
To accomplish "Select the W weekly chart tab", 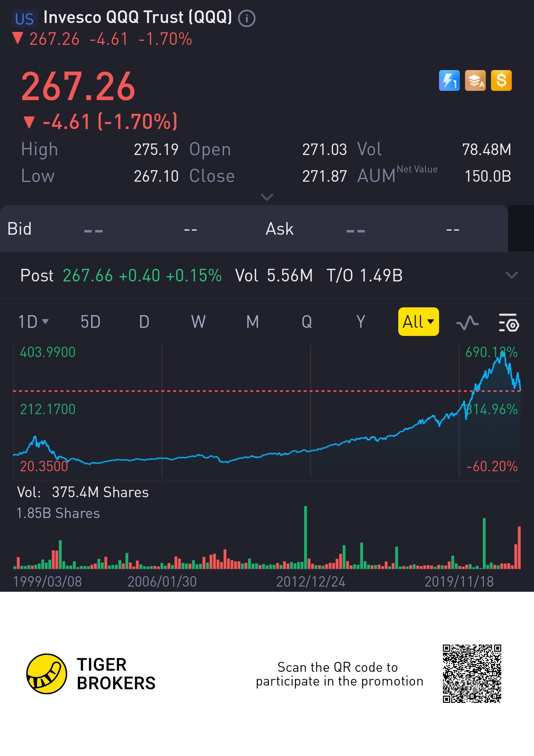I will tap(198, 321).
